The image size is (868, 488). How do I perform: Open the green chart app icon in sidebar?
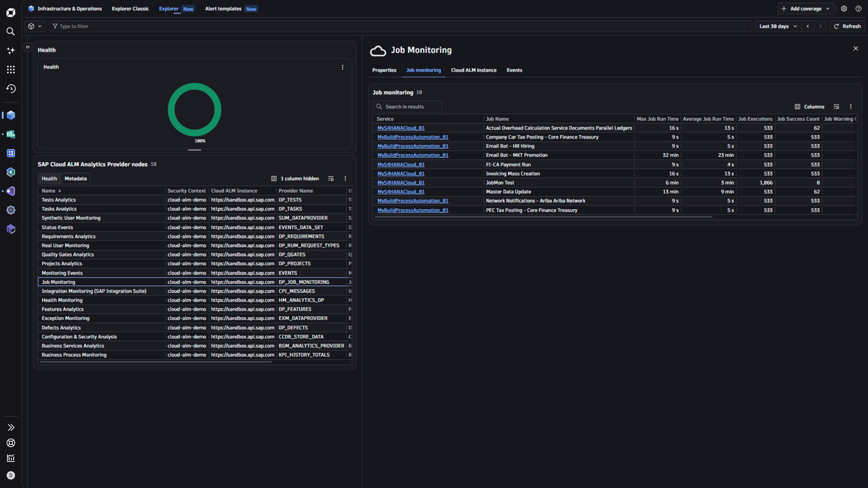coord(11,134)
